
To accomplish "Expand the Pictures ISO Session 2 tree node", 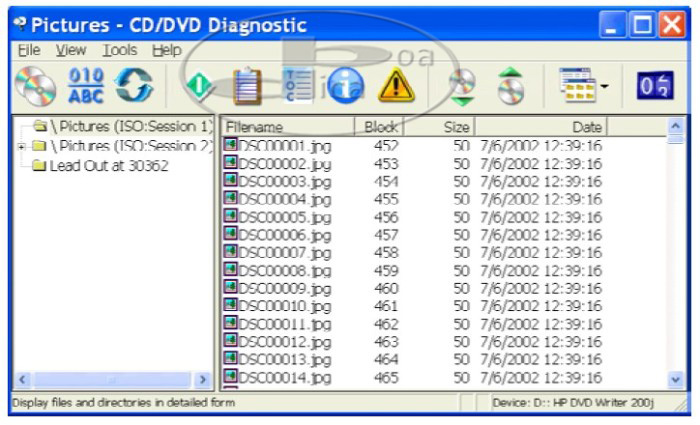I will click(21, 146).
